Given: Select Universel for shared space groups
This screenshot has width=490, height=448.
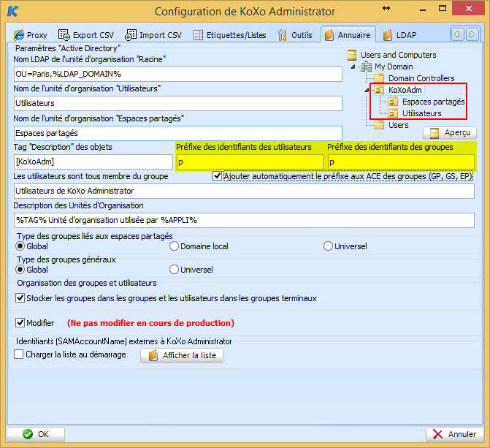Looking at the screenshot, I should point(328,246).
